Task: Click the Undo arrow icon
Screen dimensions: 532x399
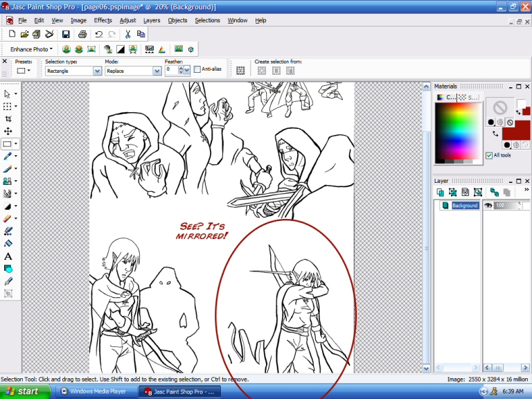Action: 99,34
